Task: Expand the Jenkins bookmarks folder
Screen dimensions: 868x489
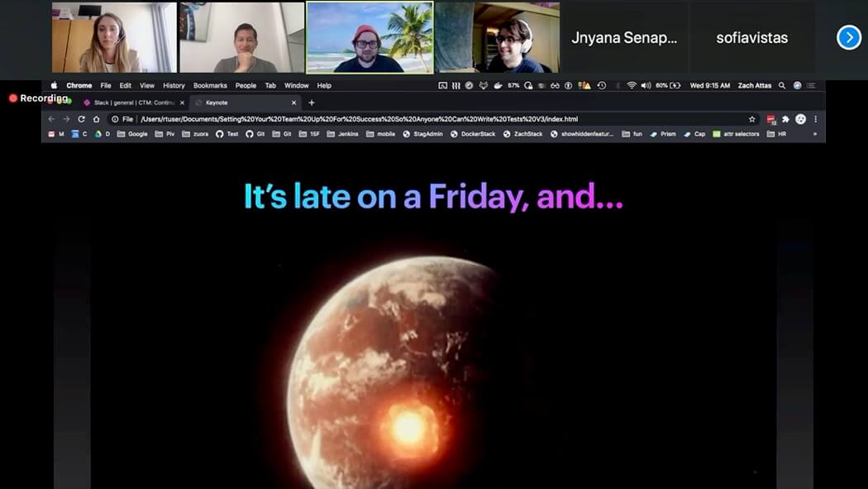Action: [x=343, y=134]
